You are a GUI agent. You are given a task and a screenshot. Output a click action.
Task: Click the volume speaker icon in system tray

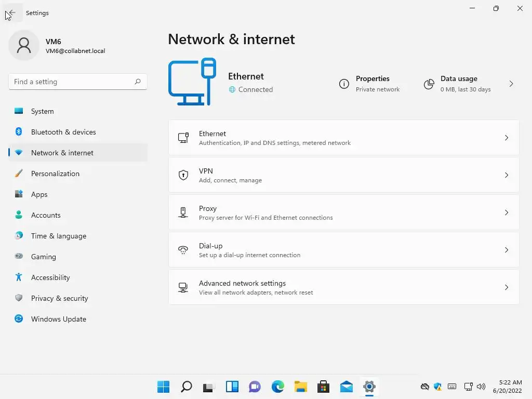pos(481,387)
